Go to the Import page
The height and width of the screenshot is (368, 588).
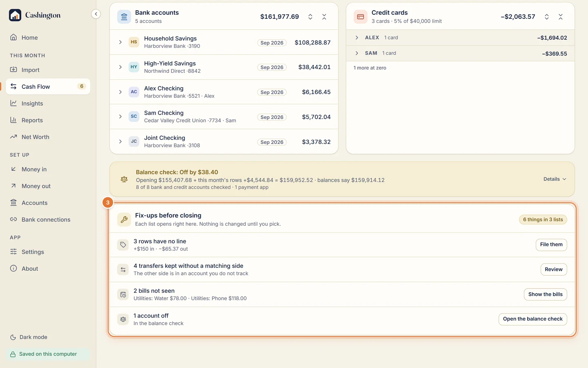point(48,70)
